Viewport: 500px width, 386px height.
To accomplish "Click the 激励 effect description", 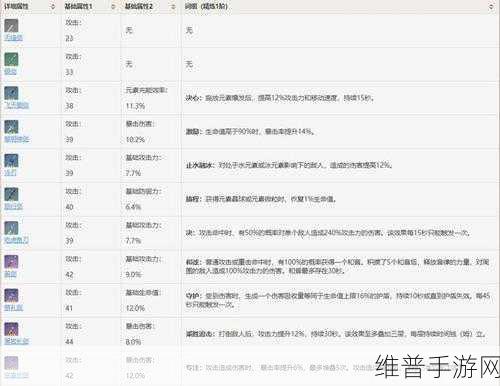I will point(250,132).
